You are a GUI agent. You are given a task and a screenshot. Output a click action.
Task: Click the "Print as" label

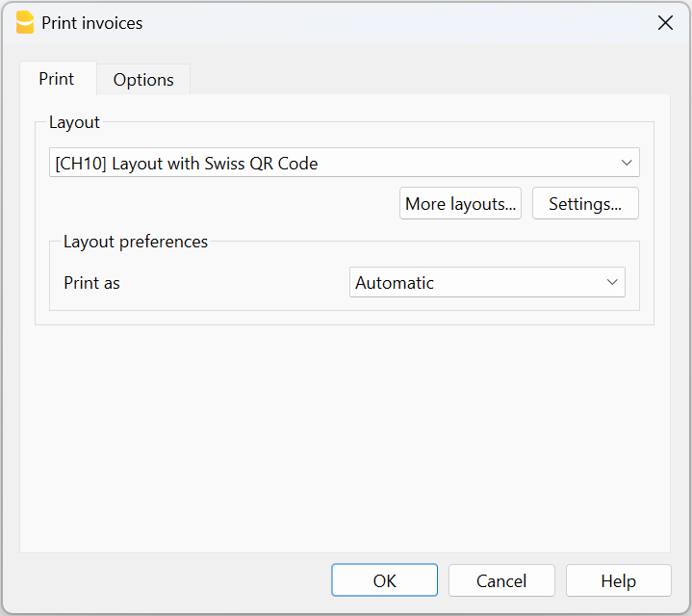(x=91, y=283)
